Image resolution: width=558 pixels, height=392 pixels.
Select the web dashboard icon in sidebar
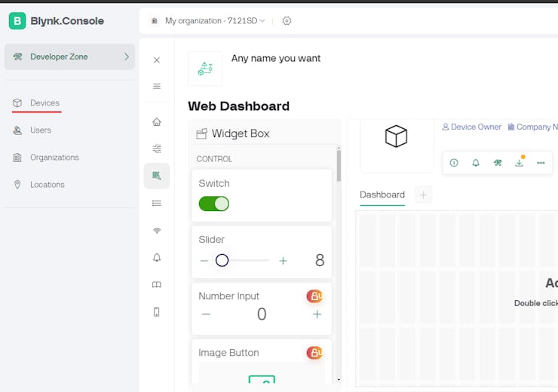(x=157, y=176)
